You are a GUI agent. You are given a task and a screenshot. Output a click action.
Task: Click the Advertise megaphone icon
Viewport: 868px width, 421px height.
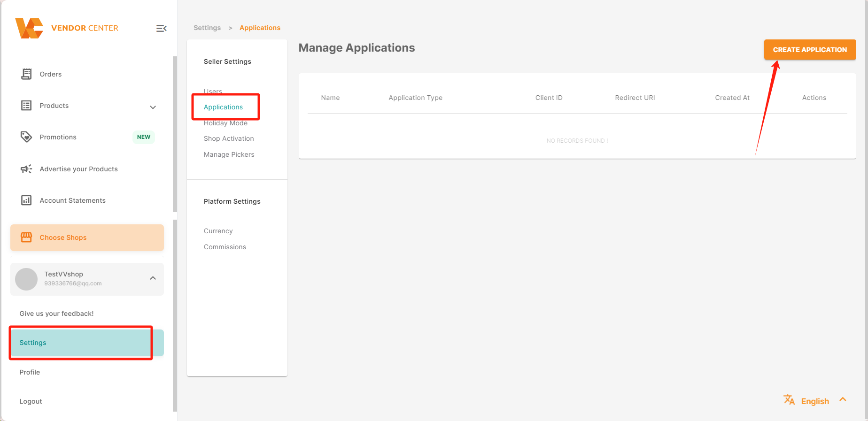pos(26,169)
